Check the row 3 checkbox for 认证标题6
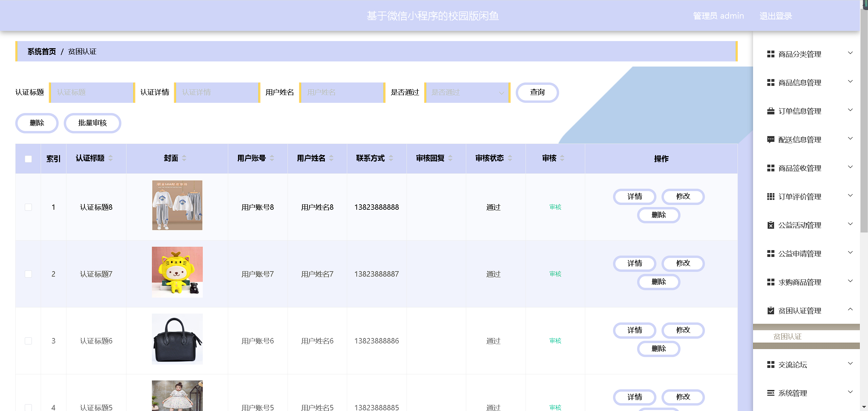868x411 pixels. point(28,341)
